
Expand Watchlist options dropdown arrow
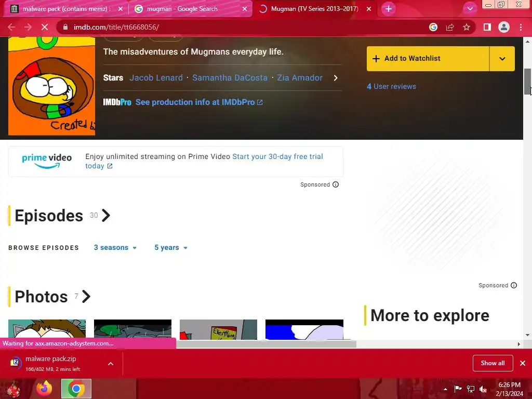(x=502, y=59)
